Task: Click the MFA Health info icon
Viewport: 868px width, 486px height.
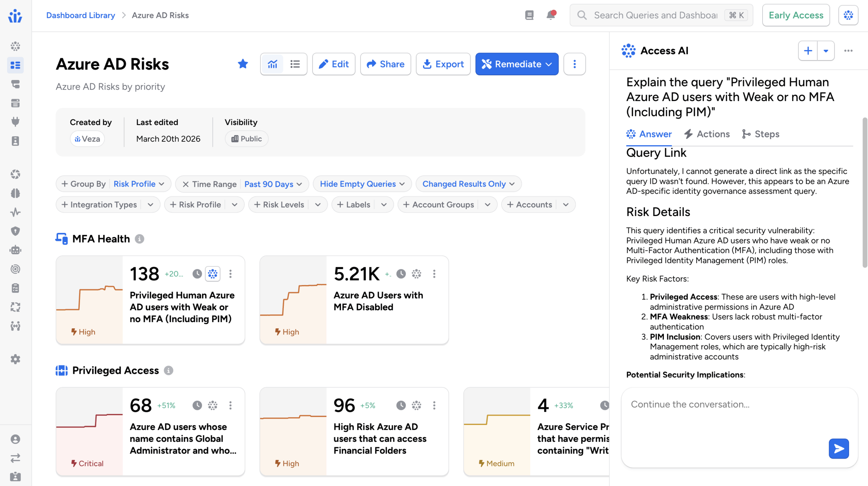Action: coord(139,239)
